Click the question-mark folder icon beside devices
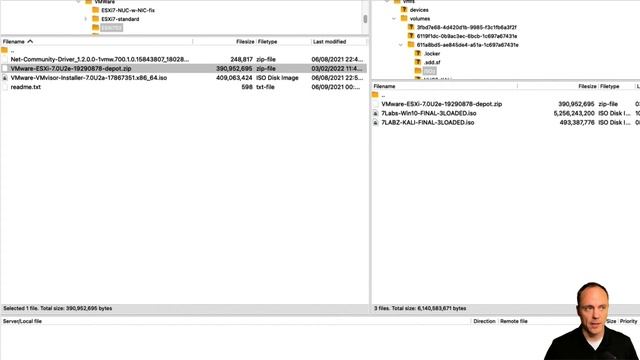The height and width of the screenshot is (360, 640). tap(404, 9)
